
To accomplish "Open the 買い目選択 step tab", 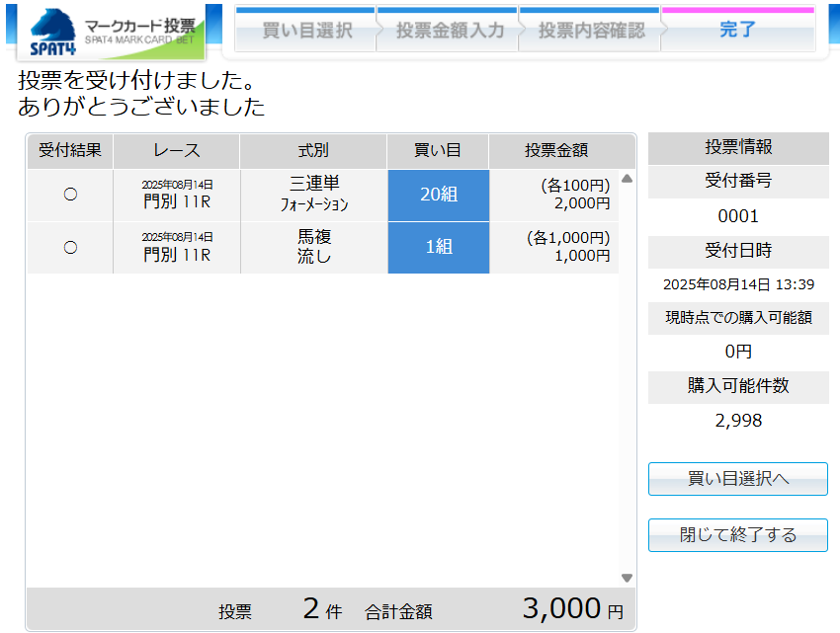I will [306, 30].
